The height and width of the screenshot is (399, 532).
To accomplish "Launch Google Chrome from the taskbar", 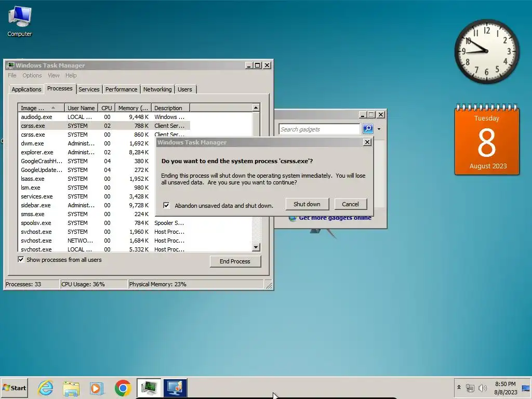I will [x=123, y=388].
